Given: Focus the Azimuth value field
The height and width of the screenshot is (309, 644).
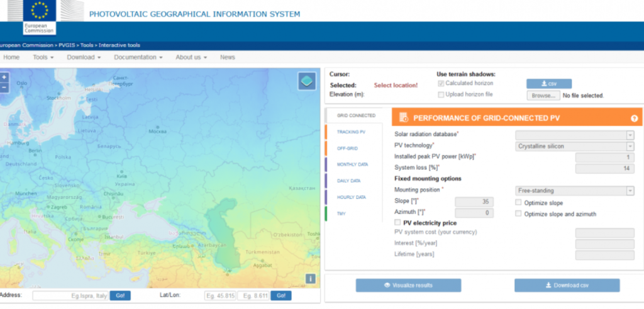Looking at the screenshot, I should (474, 213).
